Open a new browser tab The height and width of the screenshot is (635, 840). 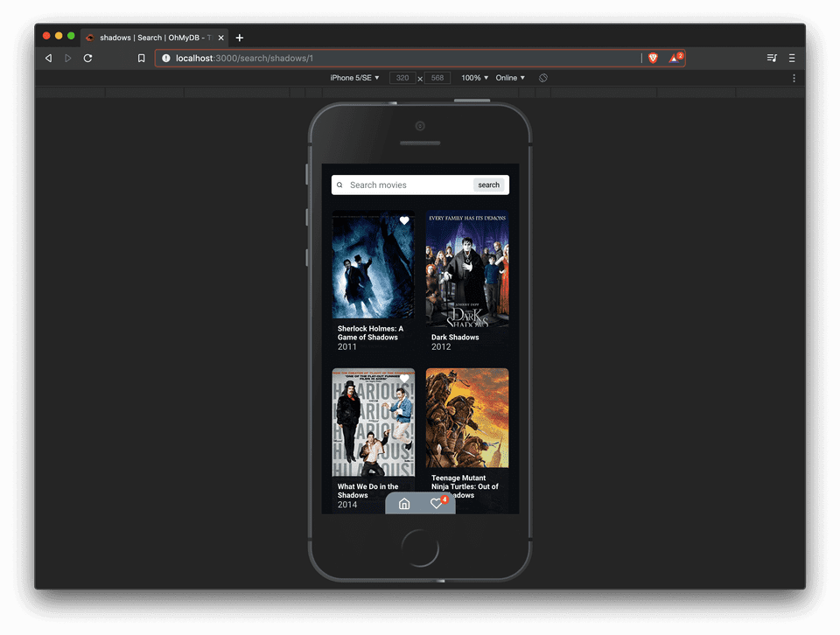(240, 38)
